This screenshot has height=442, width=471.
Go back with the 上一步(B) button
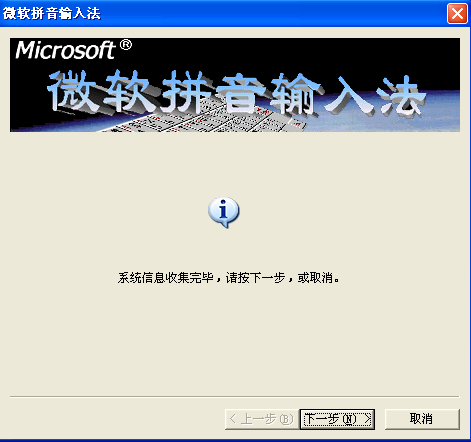[262, 419]
